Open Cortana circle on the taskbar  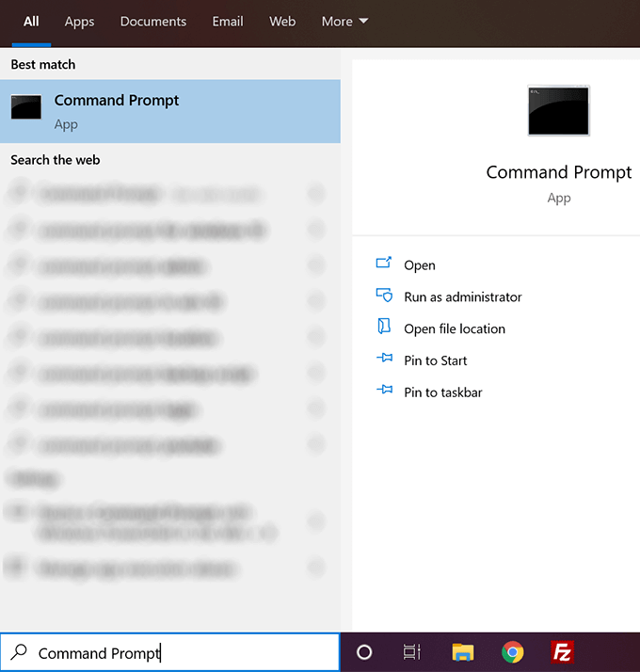(x=364, y=652)
